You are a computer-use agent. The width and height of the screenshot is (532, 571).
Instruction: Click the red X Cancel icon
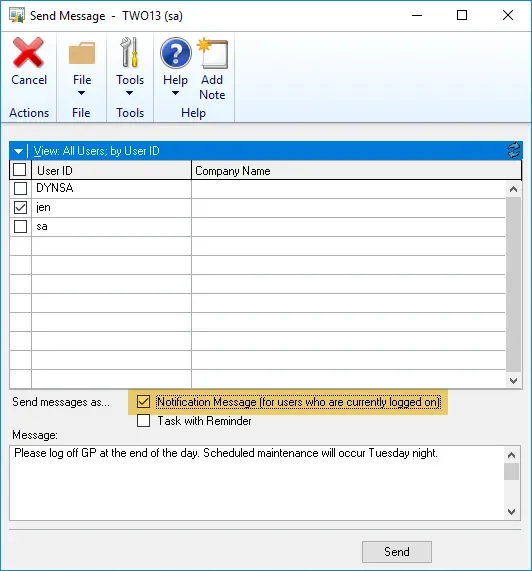[28, 53]
